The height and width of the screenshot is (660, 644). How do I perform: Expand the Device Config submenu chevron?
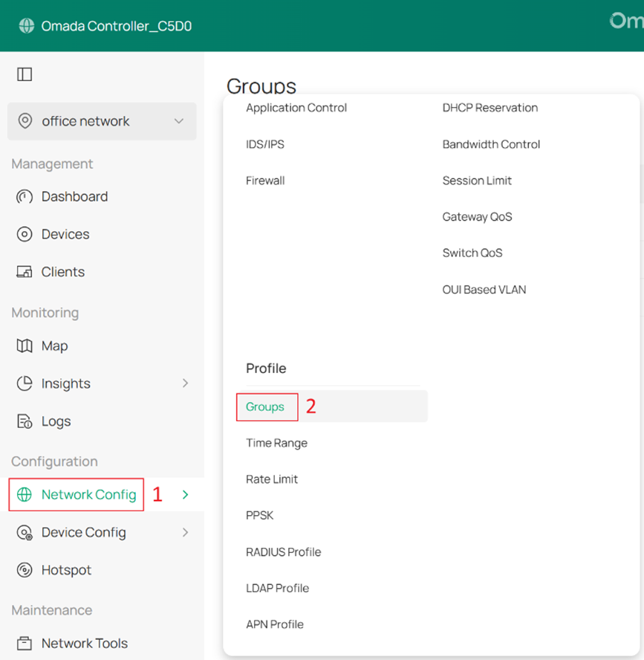pyautogui.click(x=185, y=532)
